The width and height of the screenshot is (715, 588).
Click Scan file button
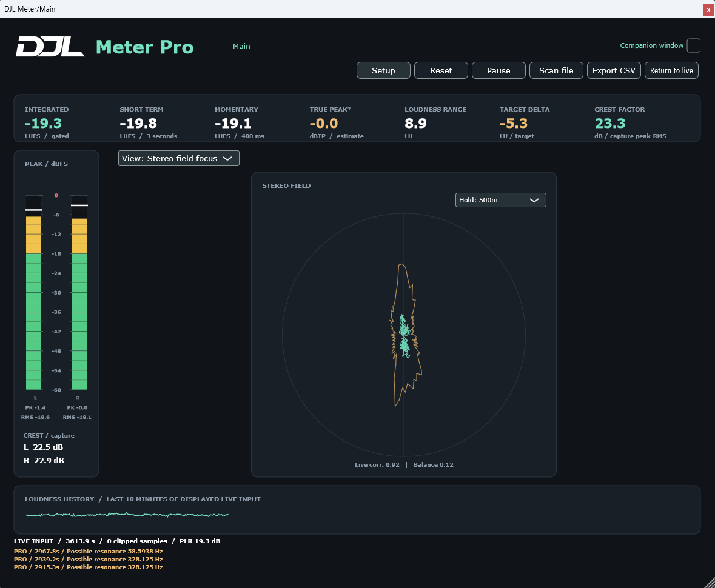556,71
